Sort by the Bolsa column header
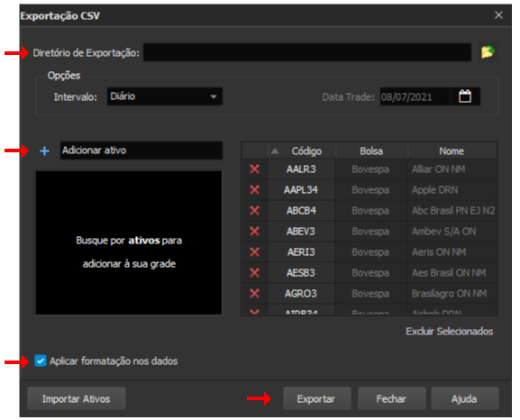This screenshot has height=420, width=520. coord(371,151)
